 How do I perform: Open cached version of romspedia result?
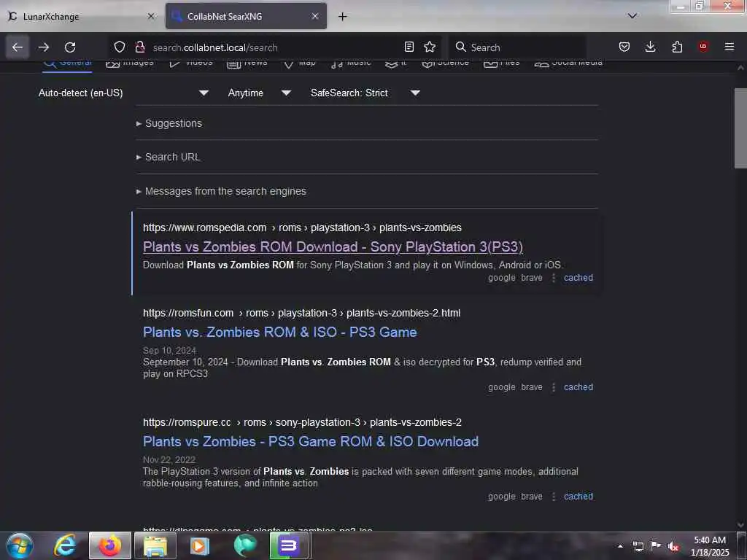pyautogui.click(x=578, y=278)
